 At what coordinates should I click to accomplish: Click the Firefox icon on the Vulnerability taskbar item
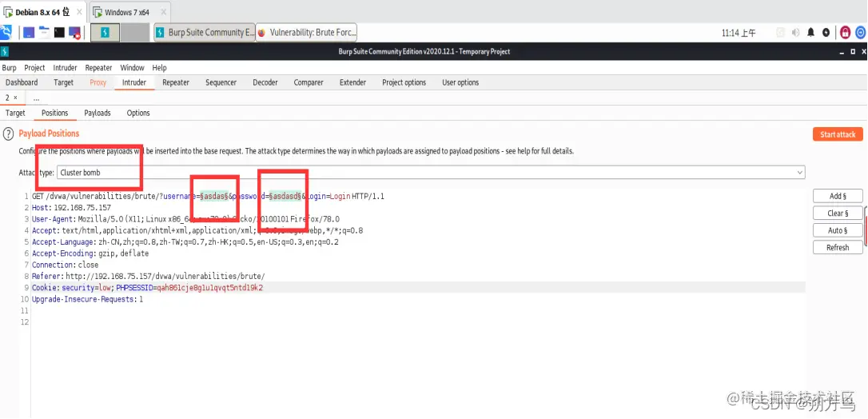[x=262, y=33]
